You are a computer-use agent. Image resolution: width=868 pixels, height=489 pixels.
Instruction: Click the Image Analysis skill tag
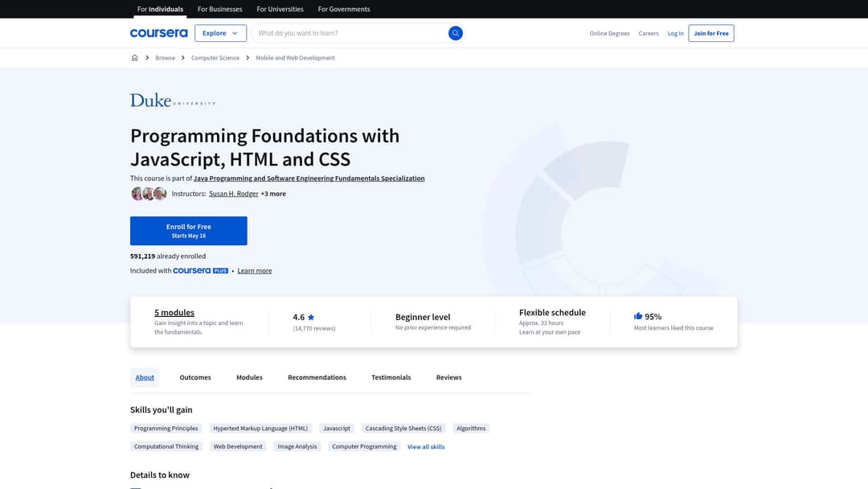pos(297,446)
